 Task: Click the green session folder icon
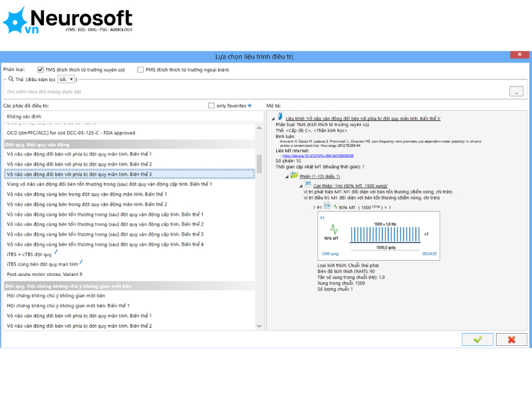pyautogui.click(x=294, y=176)
